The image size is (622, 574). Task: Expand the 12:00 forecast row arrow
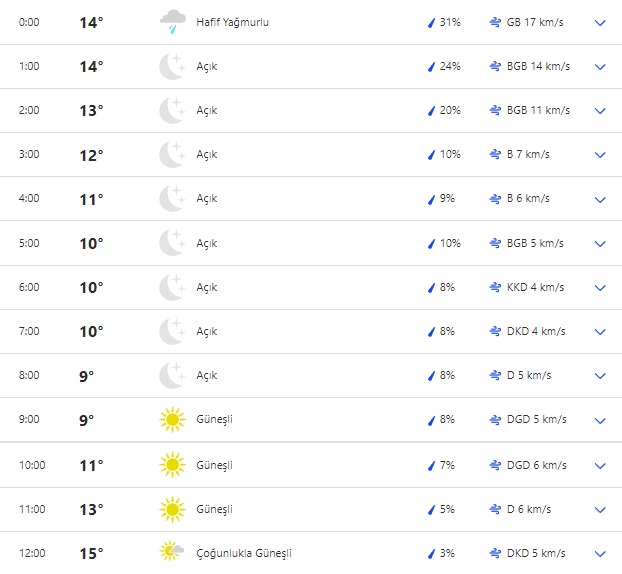tap(600, 553)
